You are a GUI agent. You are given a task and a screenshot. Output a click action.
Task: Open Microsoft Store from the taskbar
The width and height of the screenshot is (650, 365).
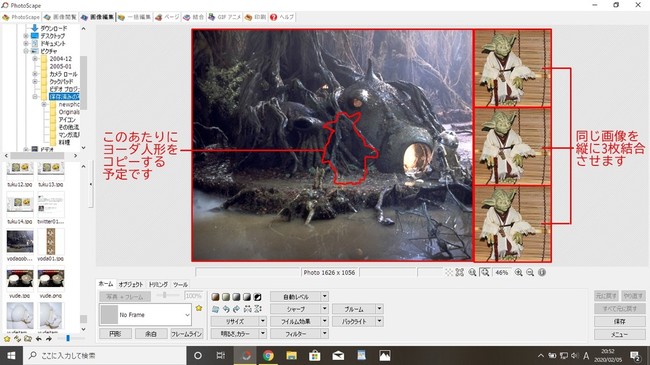point(315,355)
